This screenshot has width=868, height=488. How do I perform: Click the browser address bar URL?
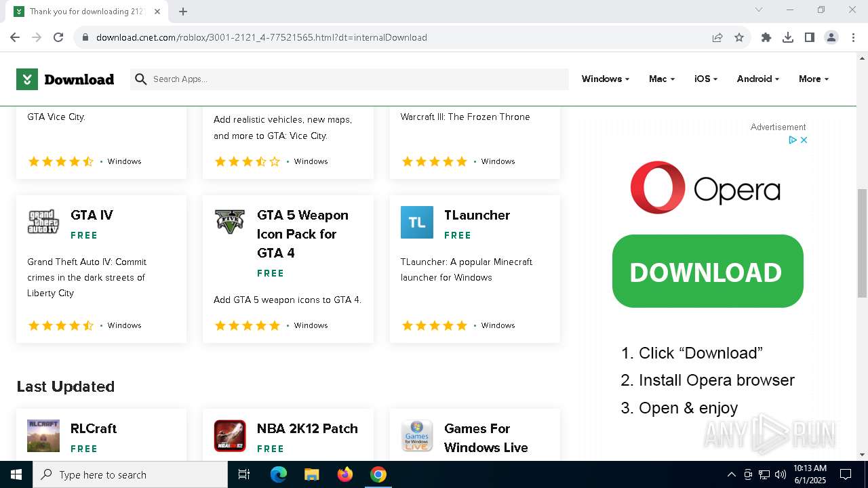(262, 37)
